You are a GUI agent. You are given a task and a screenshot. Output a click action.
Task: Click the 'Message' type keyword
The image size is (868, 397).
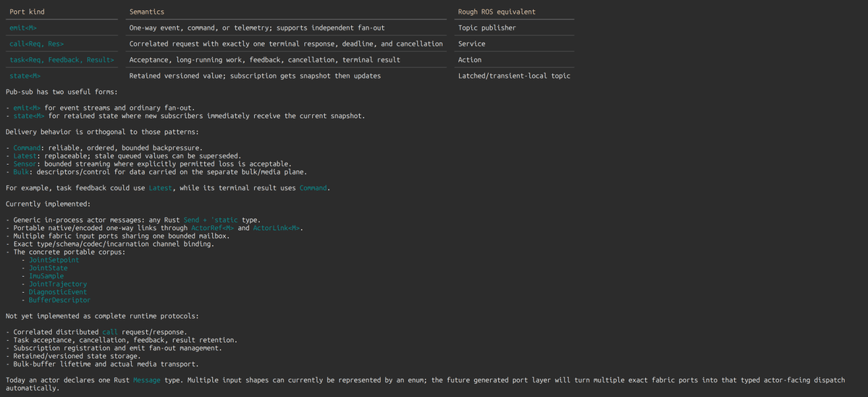[147, 380]
